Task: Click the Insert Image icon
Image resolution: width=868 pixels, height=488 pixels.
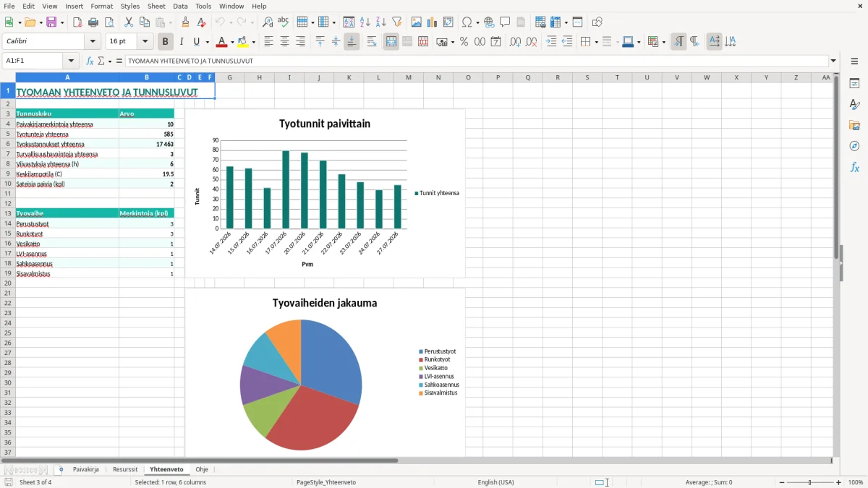Action: pyautogui.click(x=417, y=22)
